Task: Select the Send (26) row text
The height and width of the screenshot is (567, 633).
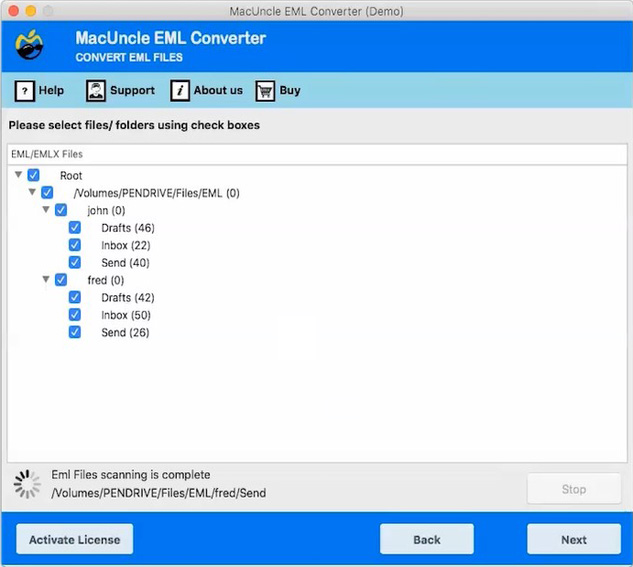Action: tap(125, 333)
